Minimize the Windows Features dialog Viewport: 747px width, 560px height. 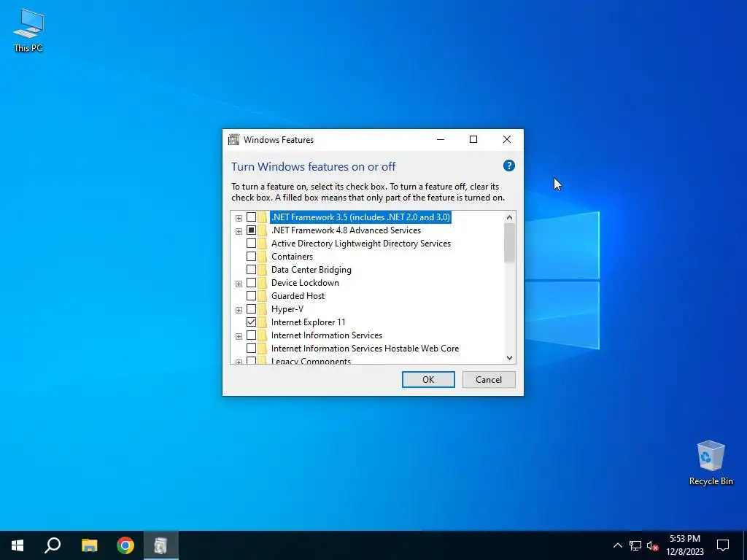(440, 139)
